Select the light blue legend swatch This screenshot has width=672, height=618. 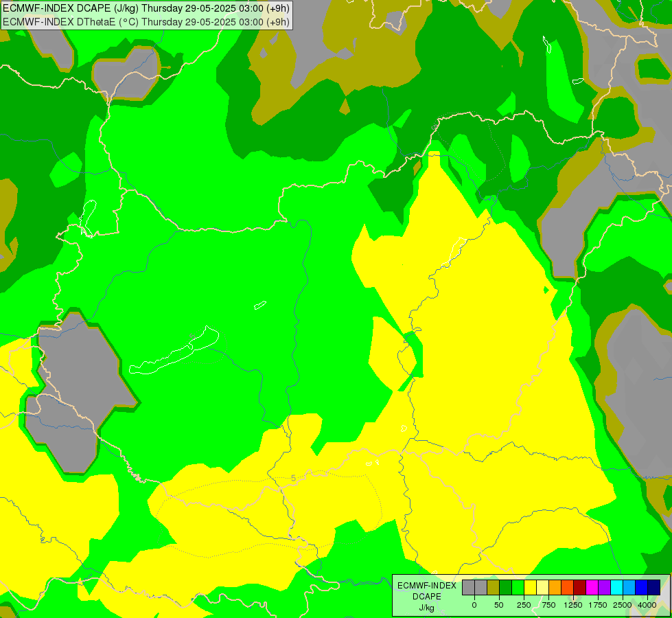(629, 588)
